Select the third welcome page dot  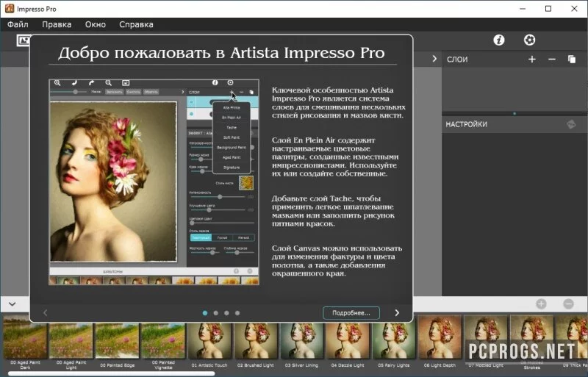click(226, 313)
